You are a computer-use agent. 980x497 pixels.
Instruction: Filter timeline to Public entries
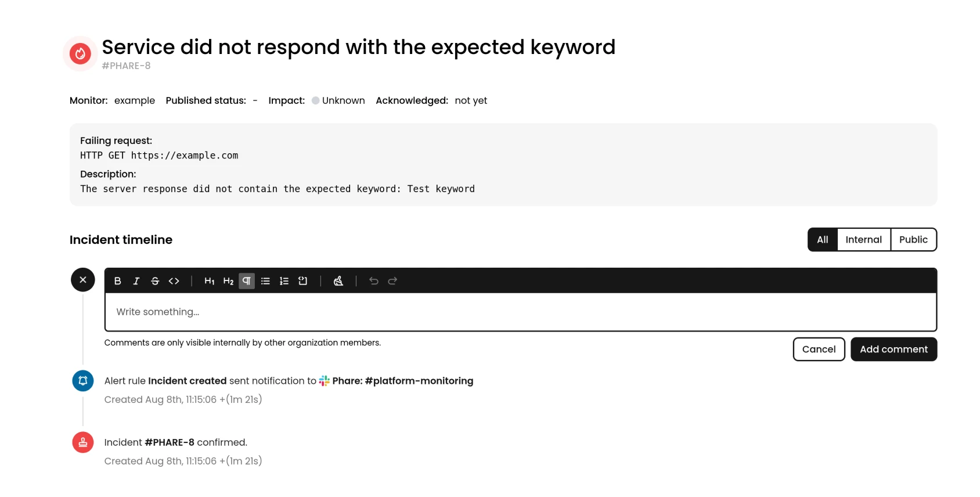click(913, 240)
